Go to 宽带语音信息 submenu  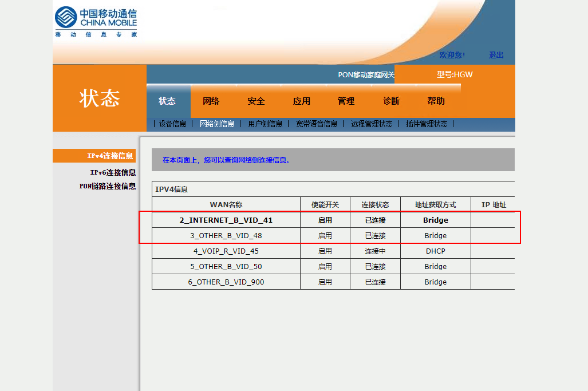click(x=317, y=124)
